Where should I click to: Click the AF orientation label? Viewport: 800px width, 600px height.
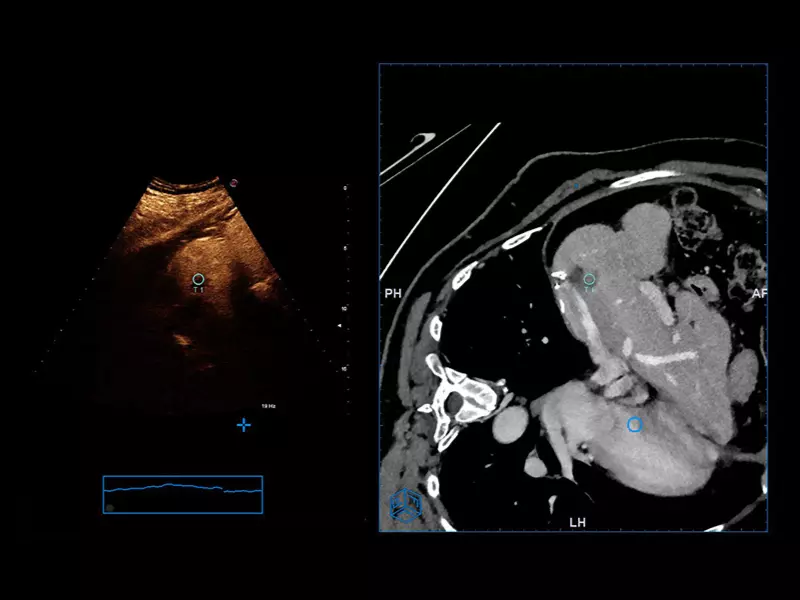[x=759, y=294]
